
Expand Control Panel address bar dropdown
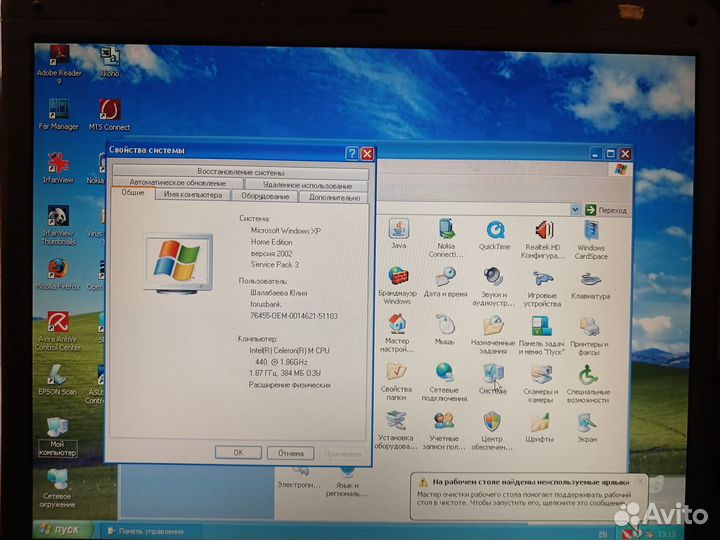click(x=575, y=210)
